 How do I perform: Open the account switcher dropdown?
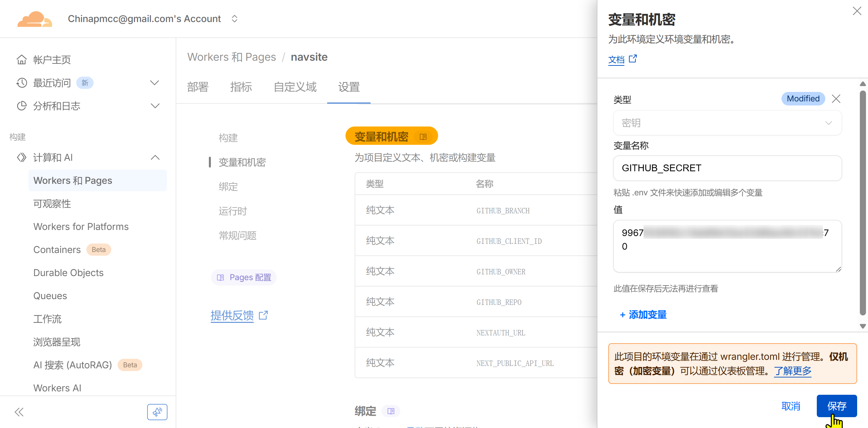(234, 19)
